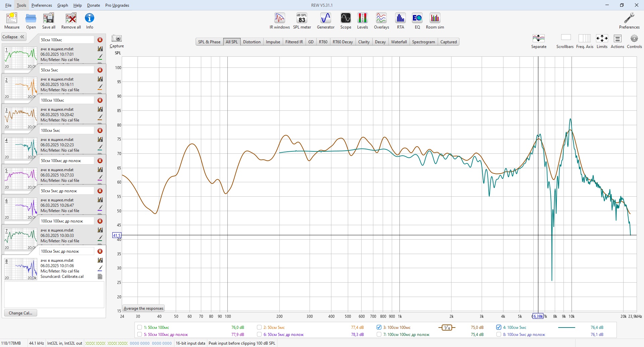Switch to the SPL & Phase tab
The width and height of the screenshot is (644, 347).
(209, 42)
